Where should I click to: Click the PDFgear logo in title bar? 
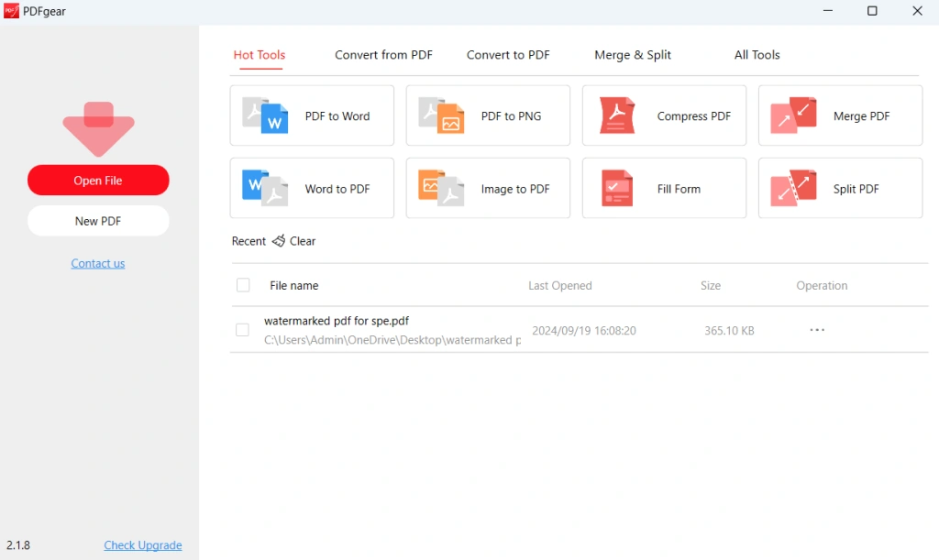pyautogui.click(x=11, y=11)
